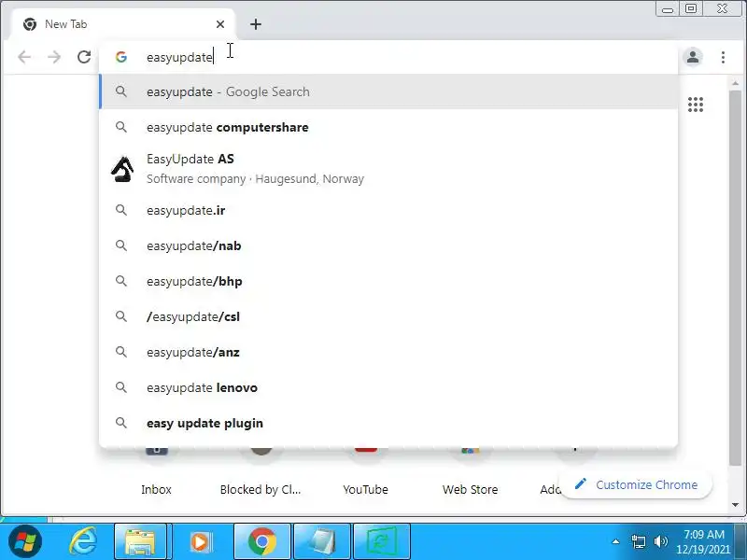Open the green sync app in the taskbar
747x560 pixels.
[382, 542]
